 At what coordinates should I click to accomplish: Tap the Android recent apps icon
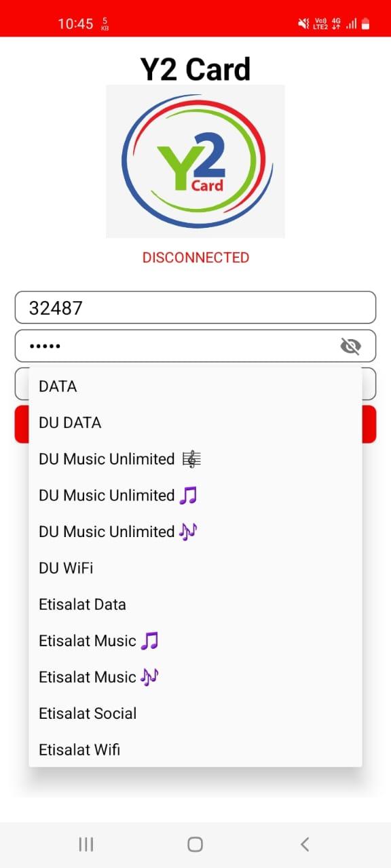[86, 844]
